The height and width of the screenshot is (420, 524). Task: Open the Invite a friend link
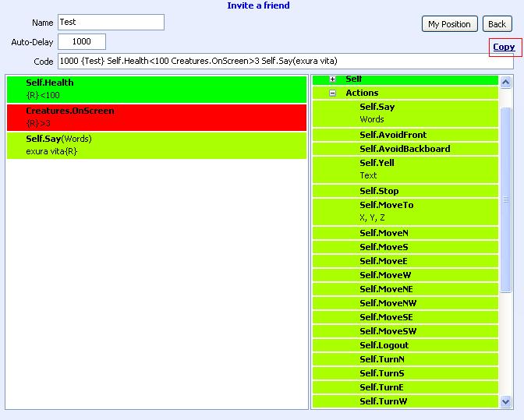[x=258, y=5]
